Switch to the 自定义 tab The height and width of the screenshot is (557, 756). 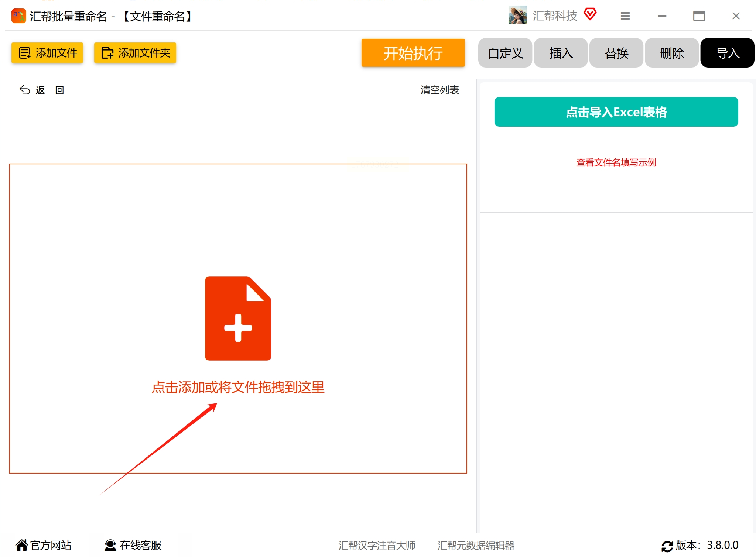click(x=505, y=53)
